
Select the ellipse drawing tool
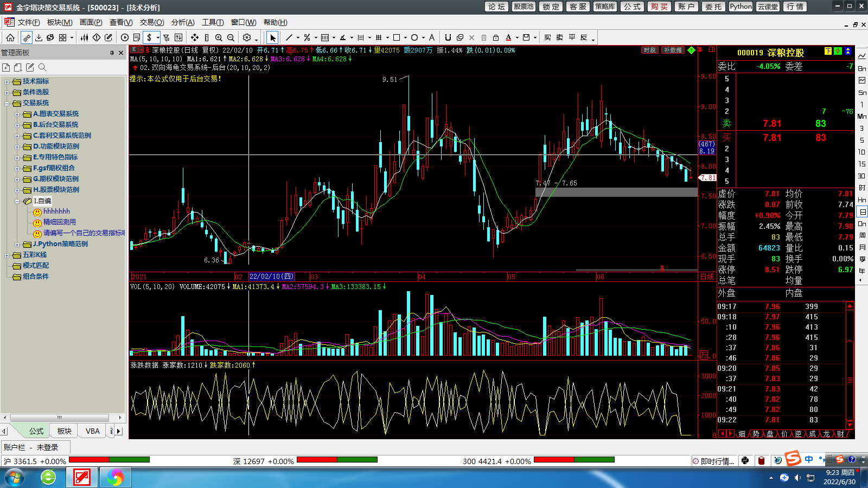(414, 37)
